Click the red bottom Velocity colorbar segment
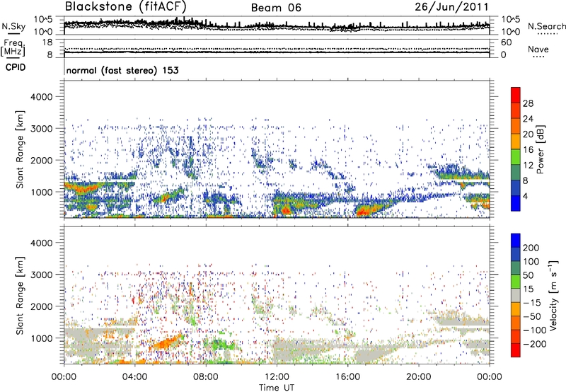Screen dimensions: 566x392 click(516, 350)
